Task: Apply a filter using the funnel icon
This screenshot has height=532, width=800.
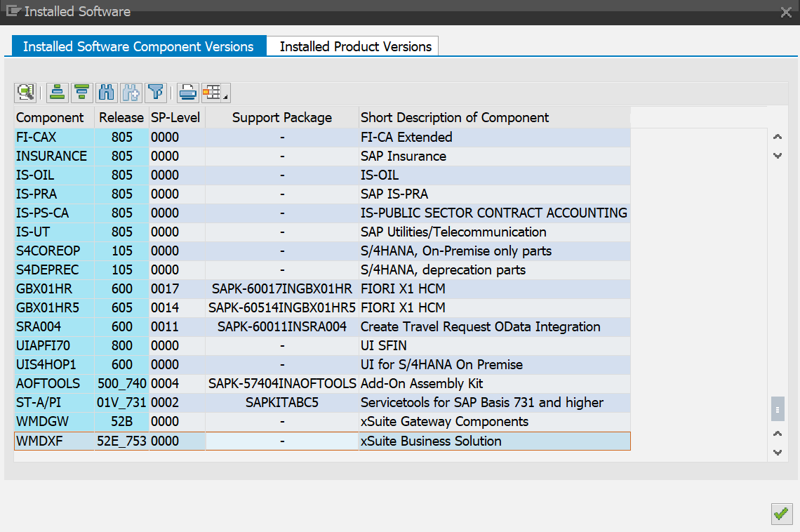Action: tap(155, 92)
